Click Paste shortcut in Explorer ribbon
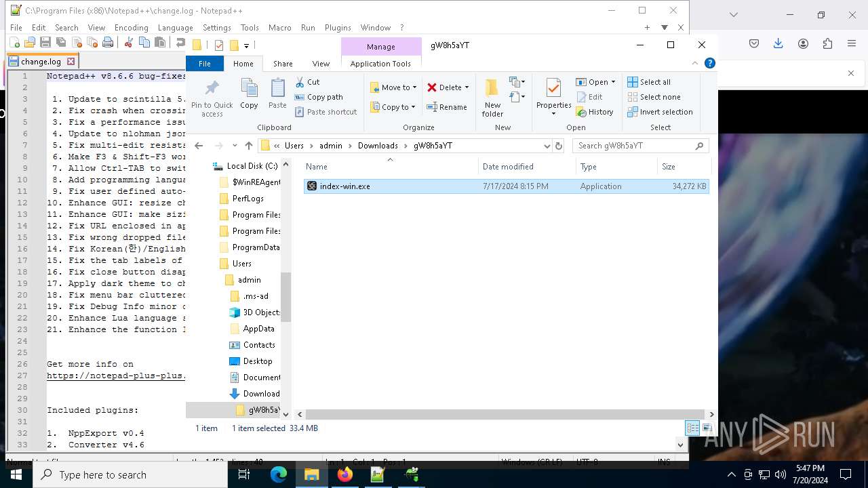Screen dimensions: 868x488 [325, 112]
